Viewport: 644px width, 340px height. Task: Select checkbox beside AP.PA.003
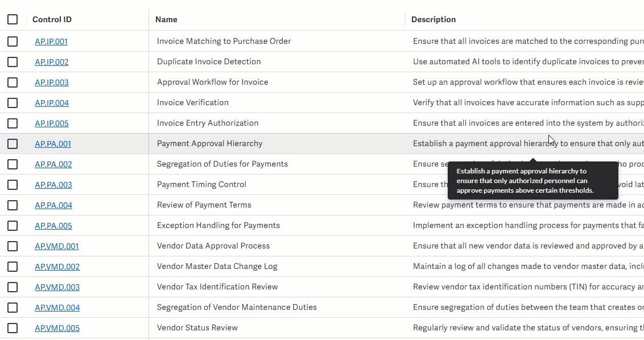pyautogui.click(x=13, y=185)
